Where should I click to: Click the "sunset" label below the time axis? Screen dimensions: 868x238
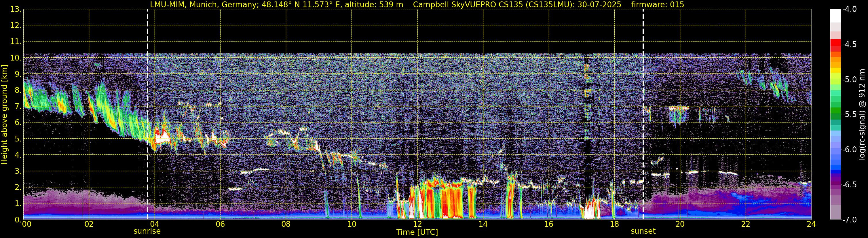(x=643, y=231)
